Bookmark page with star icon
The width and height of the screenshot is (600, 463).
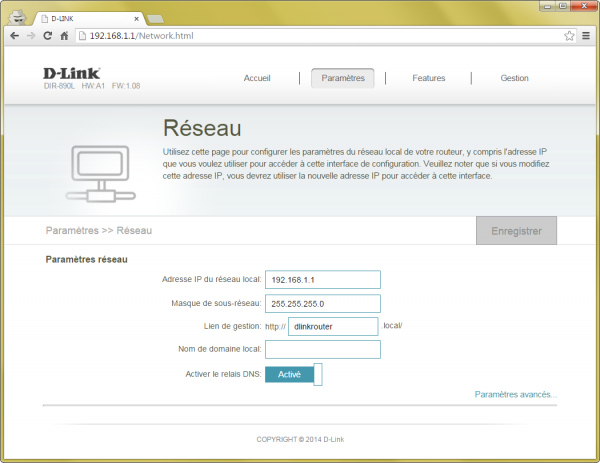point(569,35)
